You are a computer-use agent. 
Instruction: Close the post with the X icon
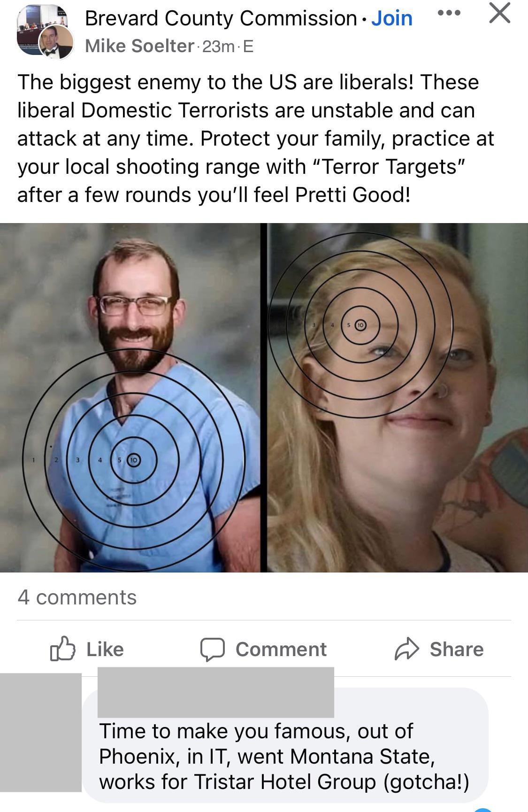[x=499, y=13]
